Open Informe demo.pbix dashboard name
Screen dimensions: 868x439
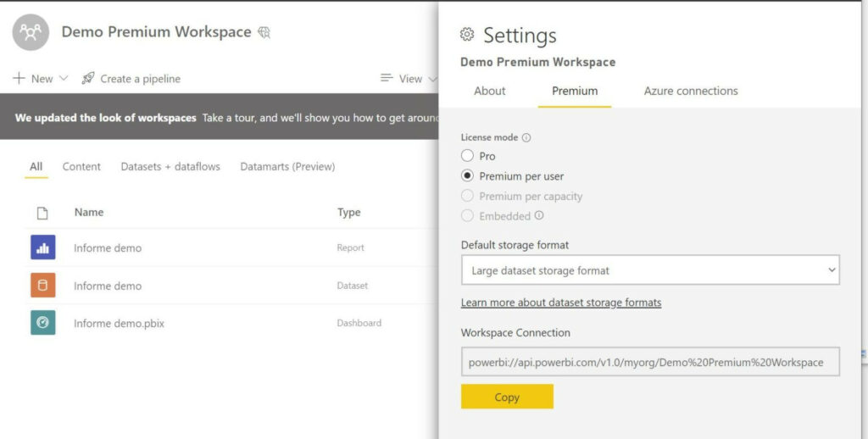(119, 323)
